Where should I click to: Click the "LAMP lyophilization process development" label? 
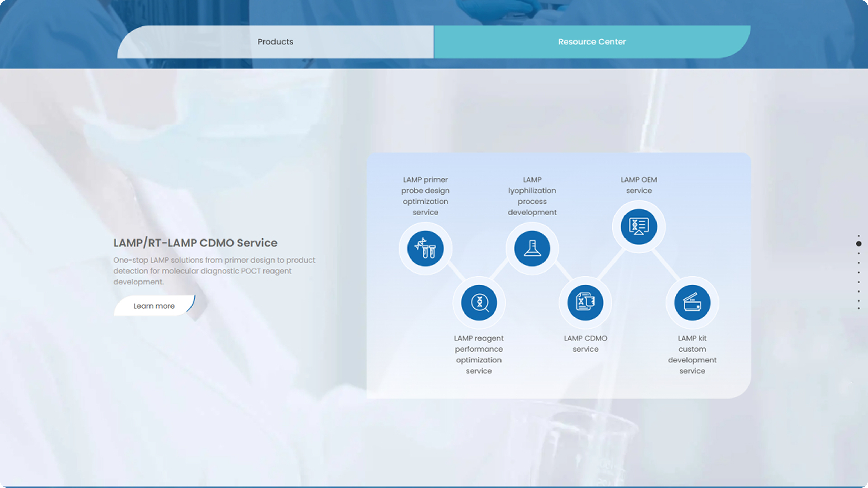532,196
